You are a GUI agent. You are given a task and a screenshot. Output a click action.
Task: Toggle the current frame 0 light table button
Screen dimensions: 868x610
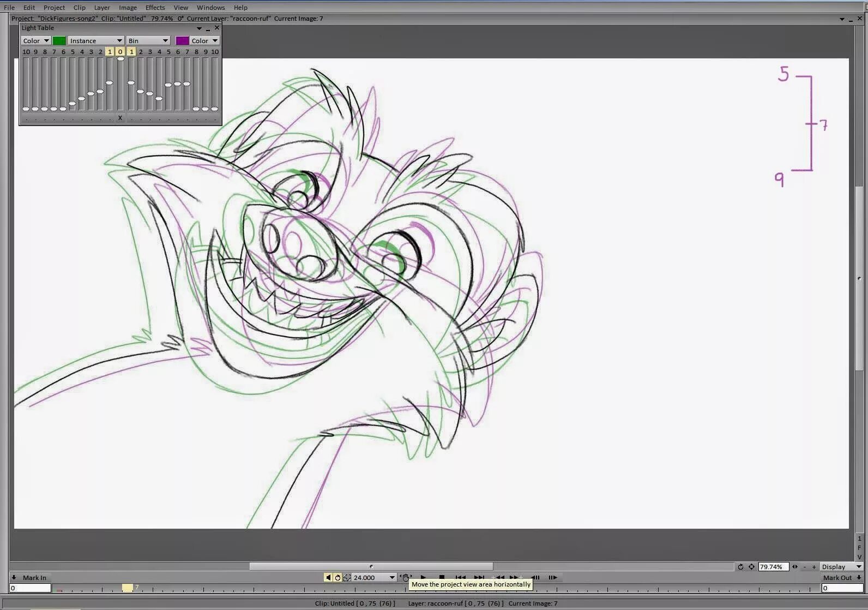(x=120, y=52)
